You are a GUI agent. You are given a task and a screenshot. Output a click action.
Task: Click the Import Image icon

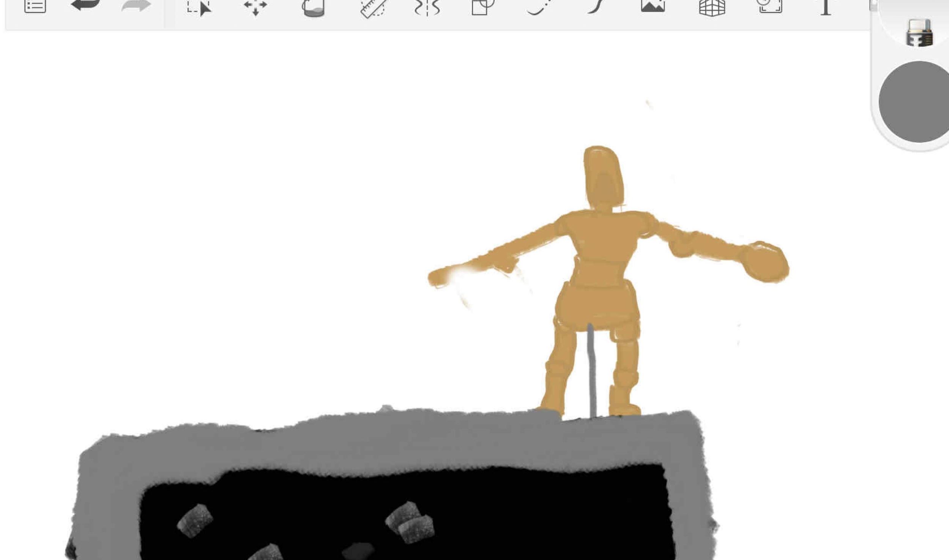coord(653,6)
